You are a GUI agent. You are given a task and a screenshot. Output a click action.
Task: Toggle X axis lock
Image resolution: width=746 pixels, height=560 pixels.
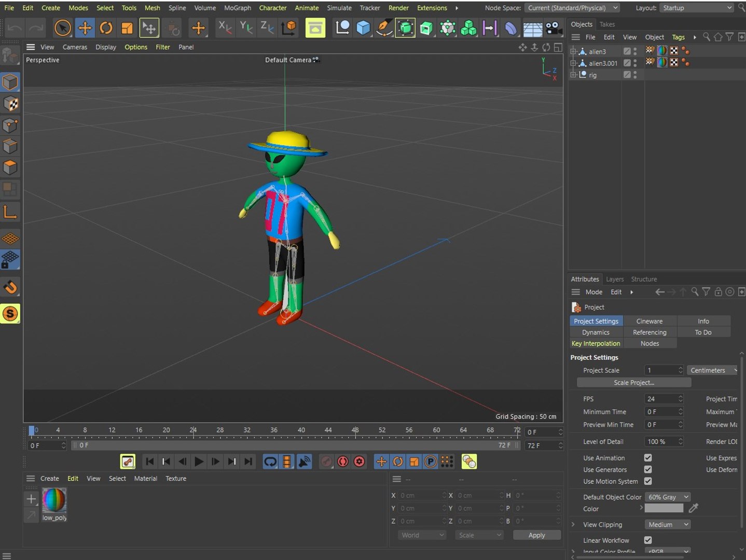click(x=225, y=28)
